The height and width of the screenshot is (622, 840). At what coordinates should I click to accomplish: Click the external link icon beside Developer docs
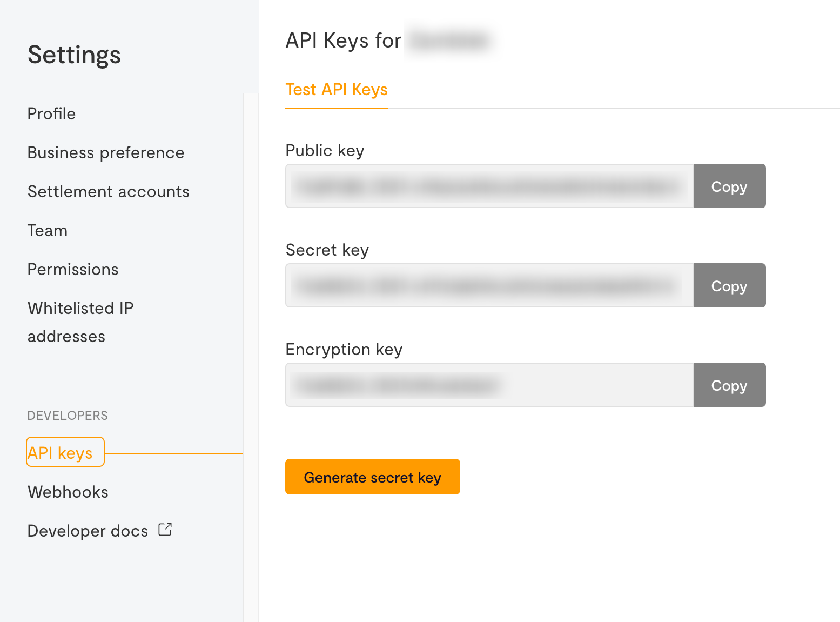tap(165, 530)
